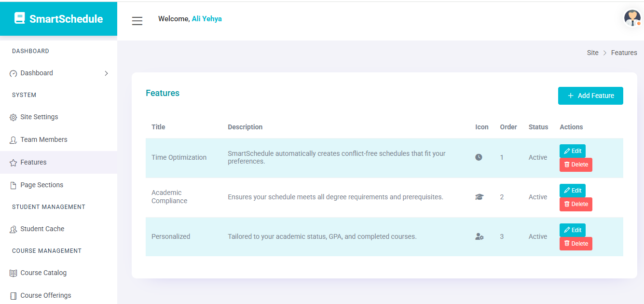
Task: Go to Page Sections in sidebar
Action: click(41, 185)
